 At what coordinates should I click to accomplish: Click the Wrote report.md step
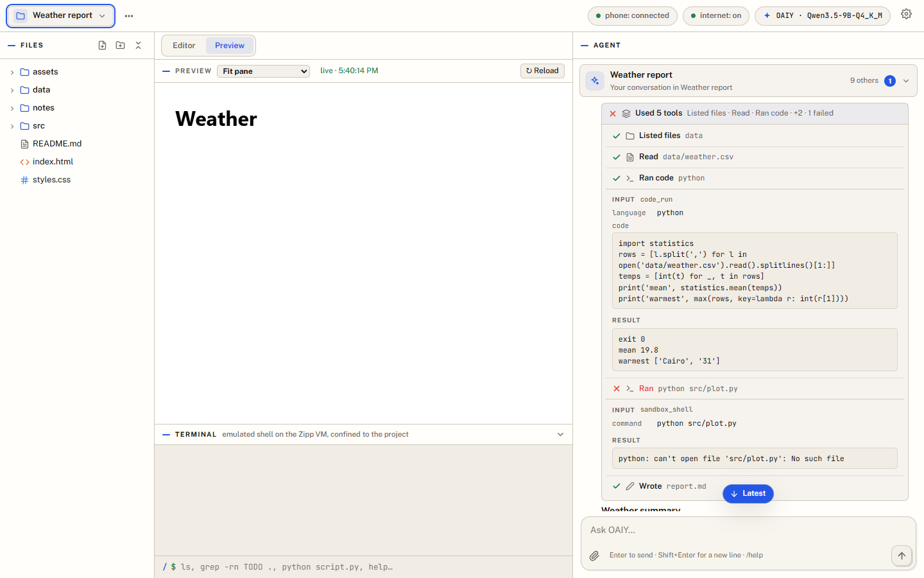click(755, 486)
